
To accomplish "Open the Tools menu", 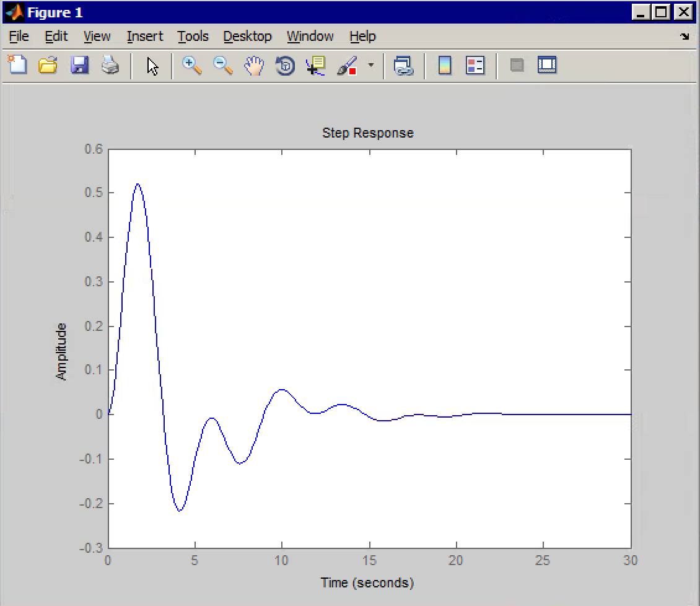I will point(193,37).
